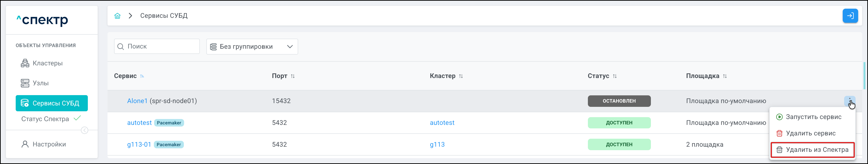Choose Удалить сервис in context menu
Screen dimensions: 868x164
[x=810, y=133]
